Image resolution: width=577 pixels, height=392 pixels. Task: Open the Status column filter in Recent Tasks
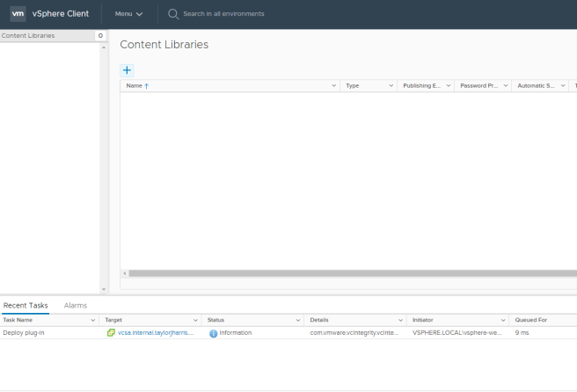(299, 320)
